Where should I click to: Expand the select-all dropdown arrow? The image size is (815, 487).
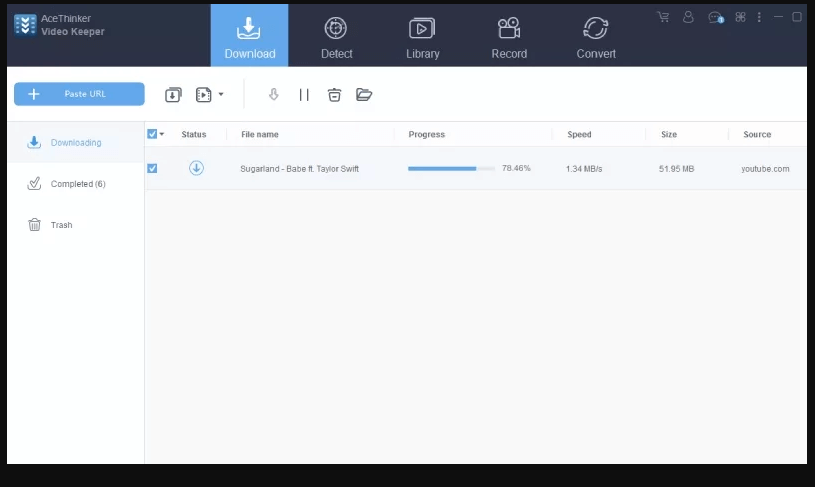162,134
